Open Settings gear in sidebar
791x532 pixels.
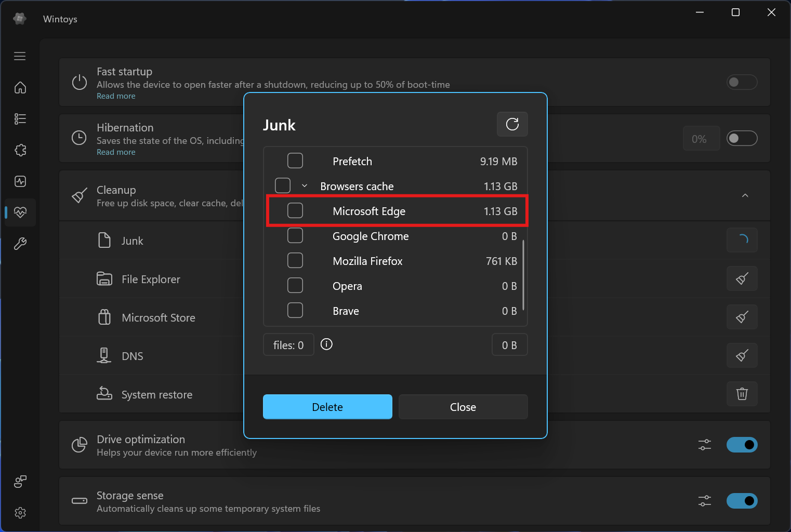[x=20, y=513]
